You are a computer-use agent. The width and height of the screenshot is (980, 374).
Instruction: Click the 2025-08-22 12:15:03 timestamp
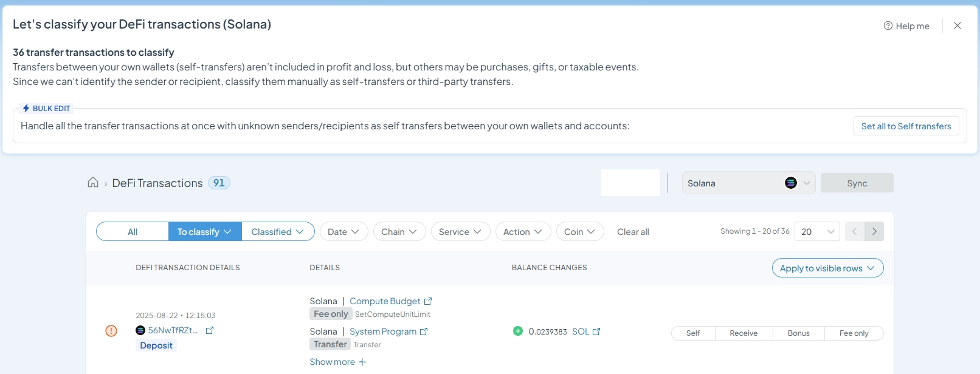[176, 316]
